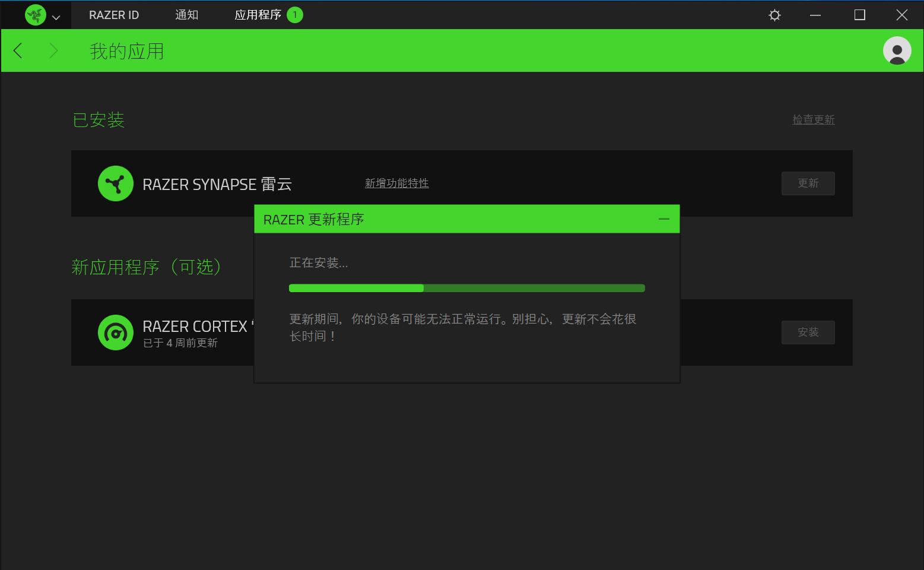The width and height of the screenshot is (924, 570).
Task: Expand the Razer logo dropdown arrow
Action: tap(56, 17)
